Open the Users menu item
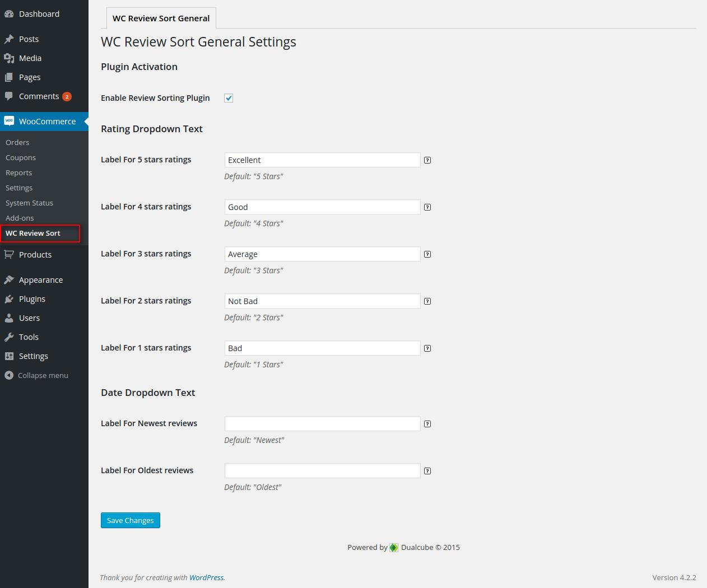The image size is (707, 588). pos(44,318)
